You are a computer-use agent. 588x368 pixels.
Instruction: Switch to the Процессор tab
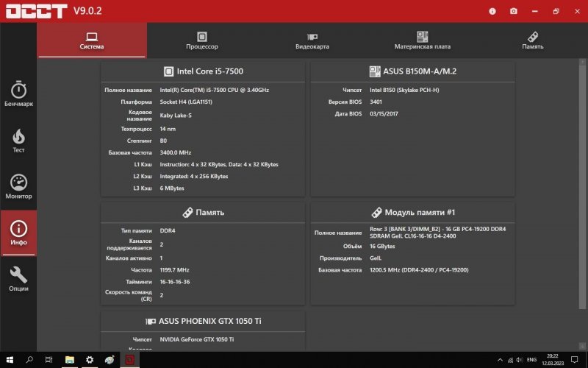[x=201, y=40]
